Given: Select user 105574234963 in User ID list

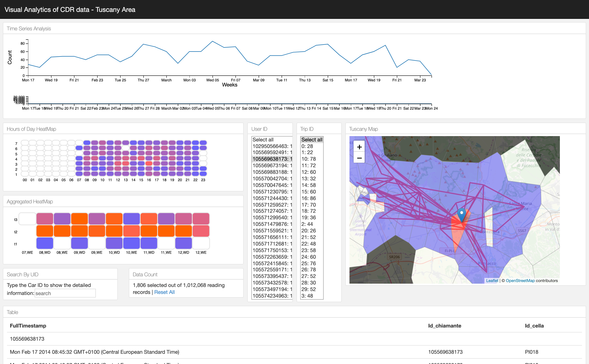Looking at the screenshot, I should (x=272, y=296).
